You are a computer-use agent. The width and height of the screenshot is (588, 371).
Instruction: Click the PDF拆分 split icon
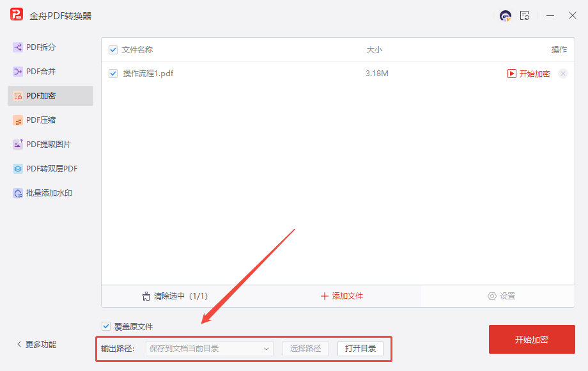pyautogui.click(x=18, y=47)
